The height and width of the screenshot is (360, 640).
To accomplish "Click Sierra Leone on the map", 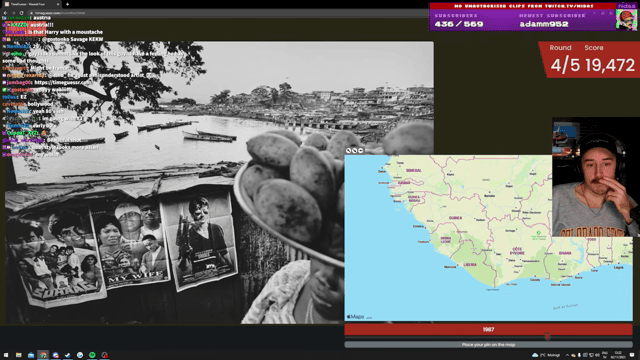I will click(x=446, y=240).
